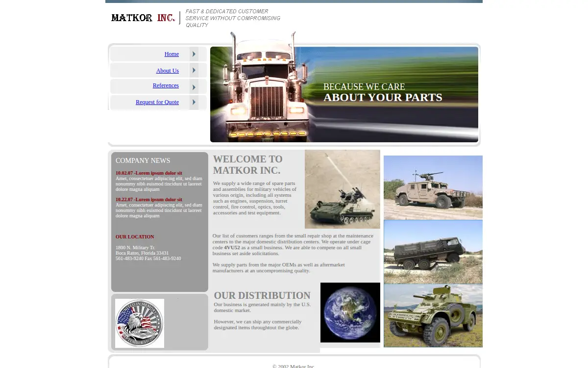Click the WELCOME TO MATKOR INC. heading
Screen dimensions: 588x368
coord(248,165)
